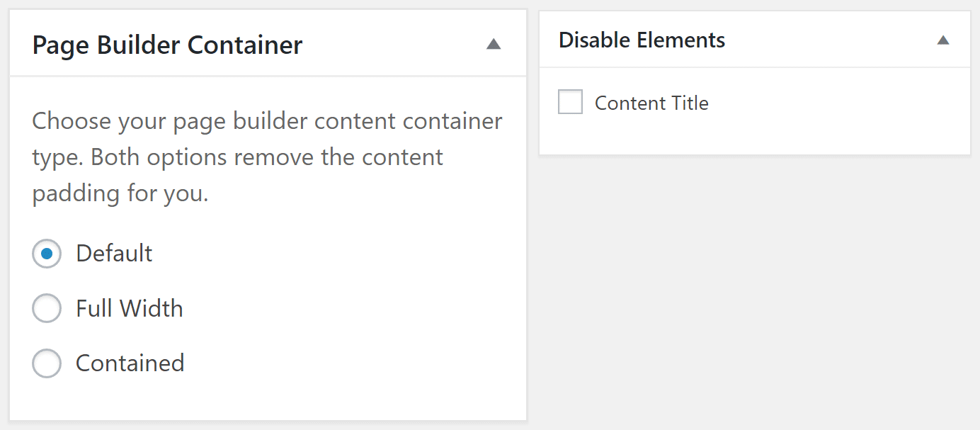Image resolution: width=980 pixels, height=430 pixels.
Task: Tick the checkbox under Disable Elements
Action: 570,101
